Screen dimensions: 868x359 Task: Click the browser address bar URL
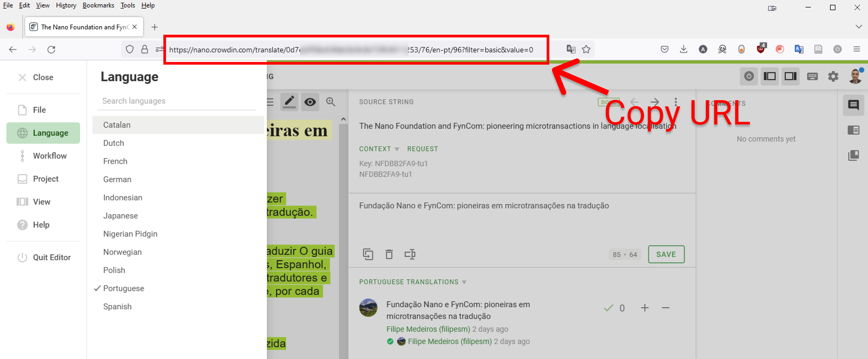[351, 50]
